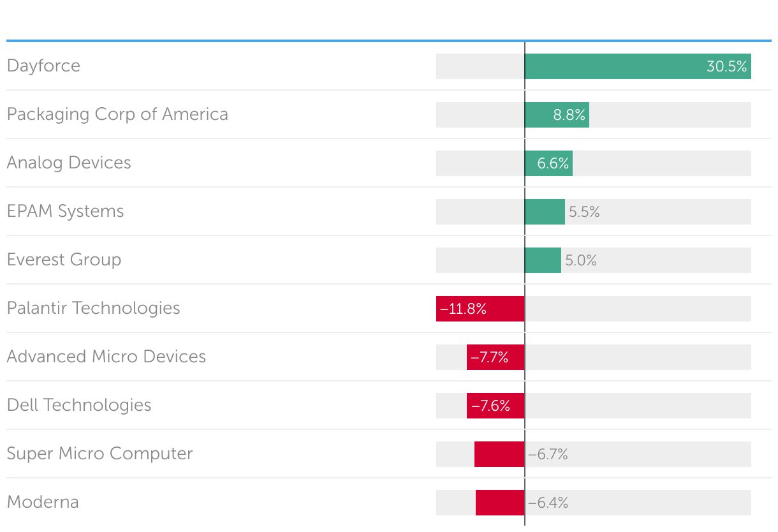778x532 pixels.
Task: Click the green 6.6% Analog Devices bar
Action: click(x=548, y=163)
